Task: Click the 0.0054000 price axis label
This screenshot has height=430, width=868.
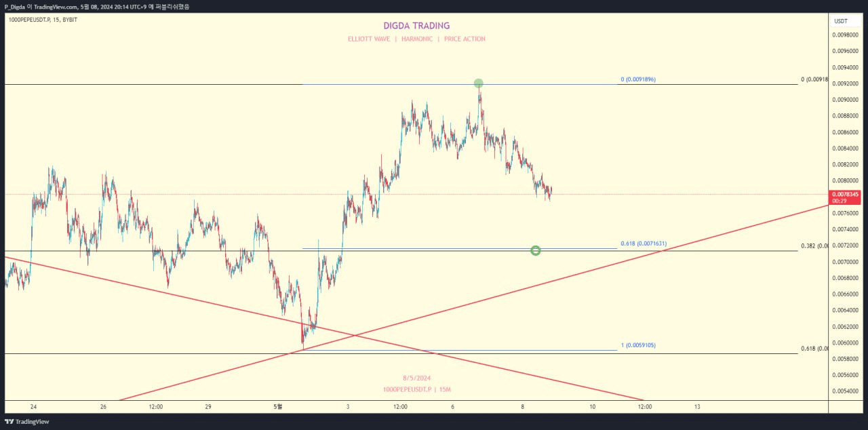Action: pos(846,391)
